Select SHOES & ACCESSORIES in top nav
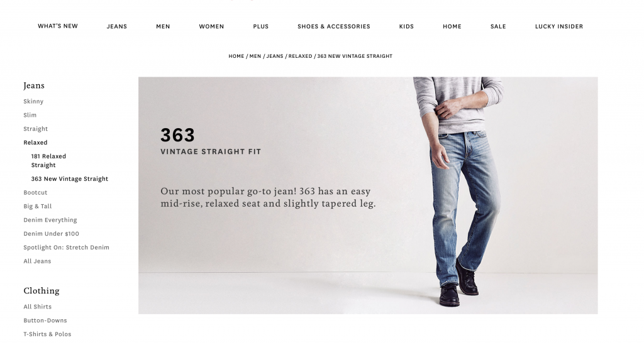Screen dimensions: 644x345 334,26
